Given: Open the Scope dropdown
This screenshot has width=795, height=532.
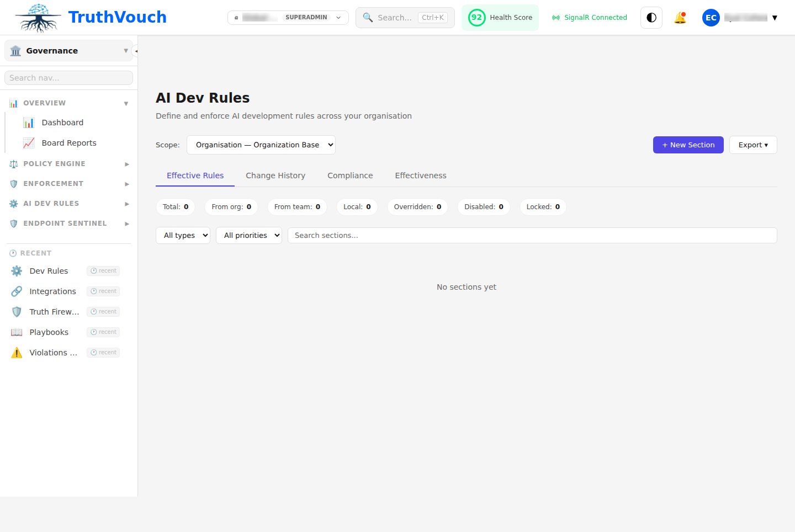Looking at the screenshot, I should tap(261, 145).
